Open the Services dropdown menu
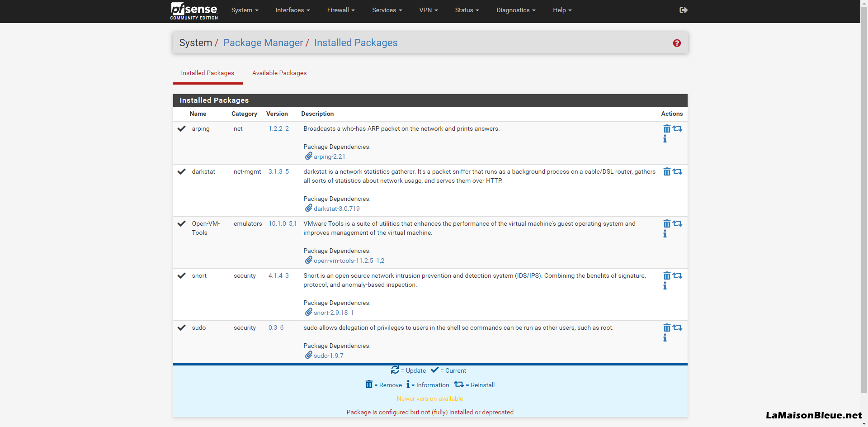 click(387, 10)
